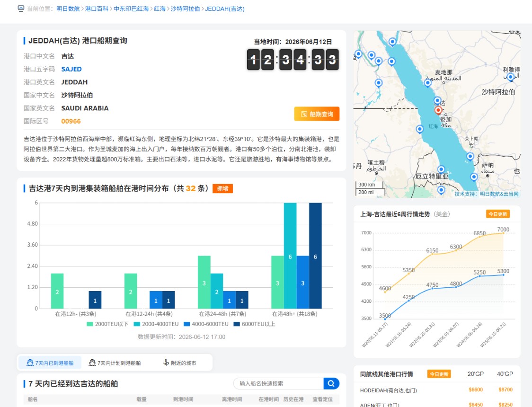Click the 7000 data point on price chart
The height and width of the screenshot is (407, 532).
(503, 233)
